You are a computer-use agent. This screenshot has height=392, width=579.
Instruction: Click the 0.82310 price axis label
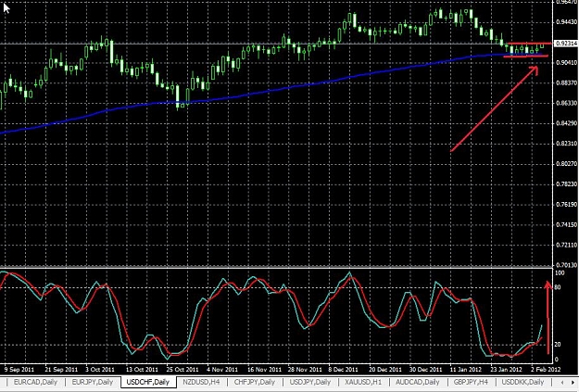pos(567,144)
